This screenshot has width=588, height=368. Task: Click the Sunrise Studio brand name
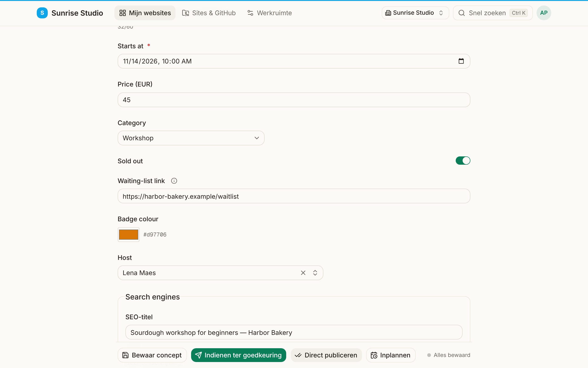pyautogui.click(x=77, y=13)
